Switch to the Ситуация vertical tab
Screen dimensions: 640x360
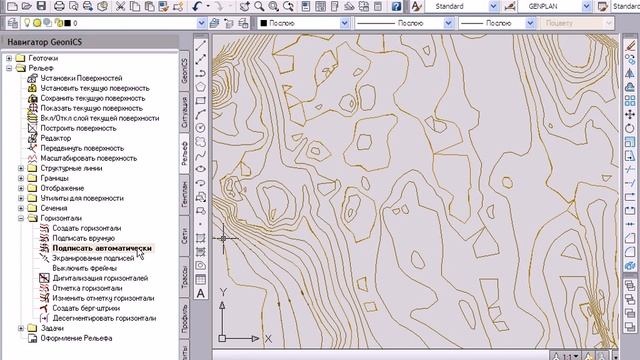(184, 111)
